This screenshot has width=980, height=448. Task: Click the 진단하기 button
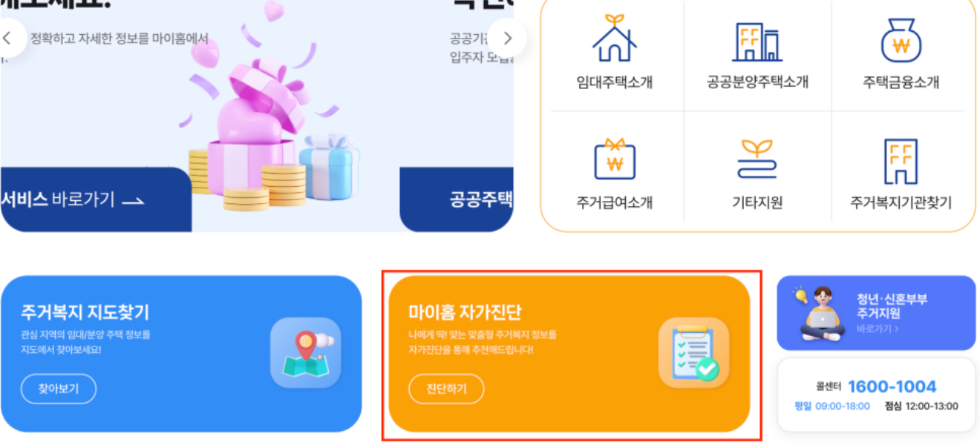pos(446,389)
